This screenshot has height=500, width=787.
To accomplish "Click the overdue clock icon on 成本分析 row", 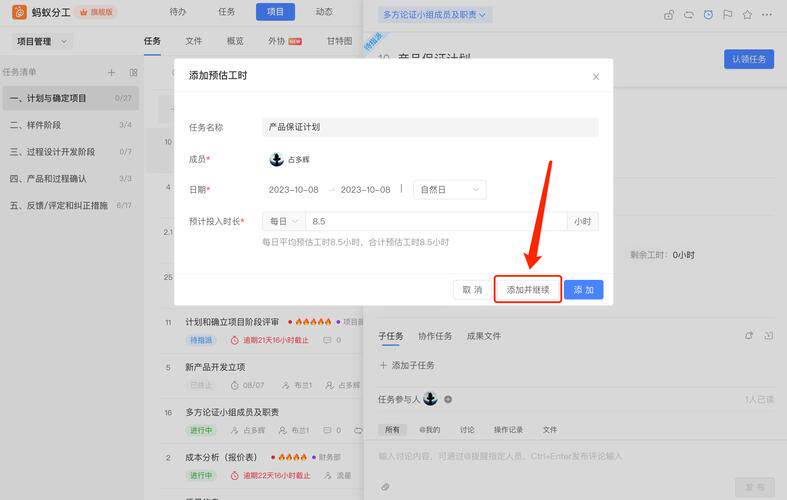I will click(234, 475).
